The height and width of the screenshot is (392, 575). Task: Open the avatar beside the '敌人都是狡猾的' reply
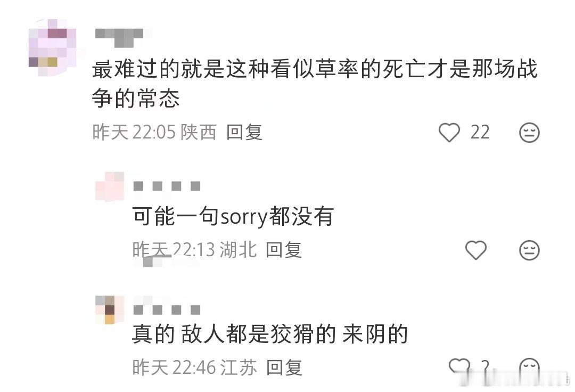(110, 310)
